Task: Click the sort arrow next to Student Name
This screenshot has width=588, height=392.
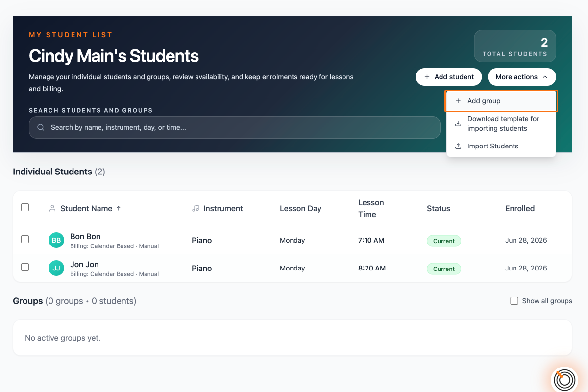Action: [x=118, y=208]
